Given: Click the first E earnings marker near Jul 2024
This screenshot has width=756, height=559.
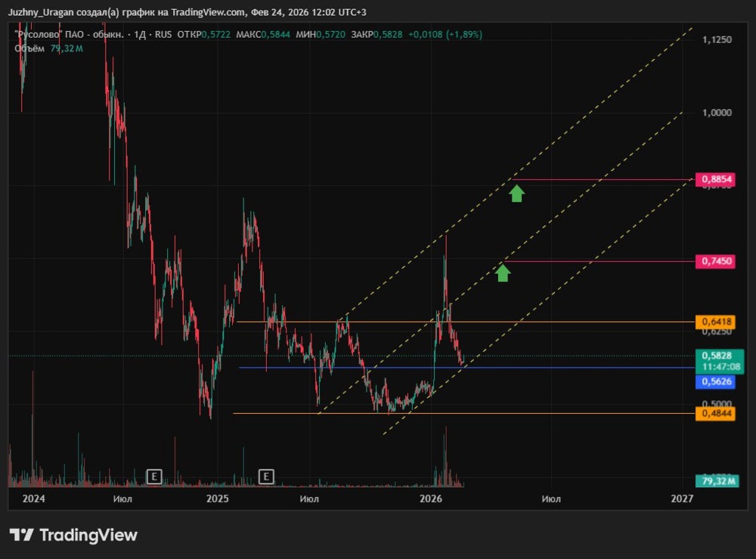Looking at the screenshot, I should 153,477.
